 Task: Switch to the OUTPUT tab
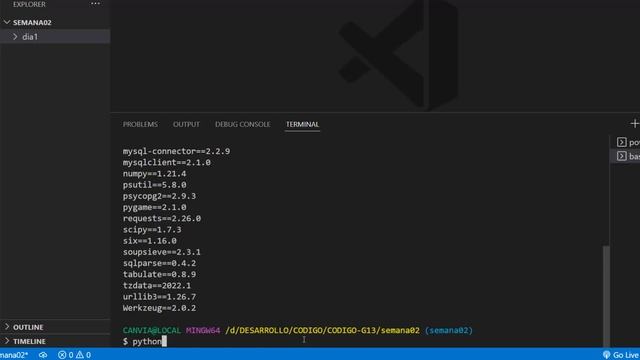click(x=186, y=124)
